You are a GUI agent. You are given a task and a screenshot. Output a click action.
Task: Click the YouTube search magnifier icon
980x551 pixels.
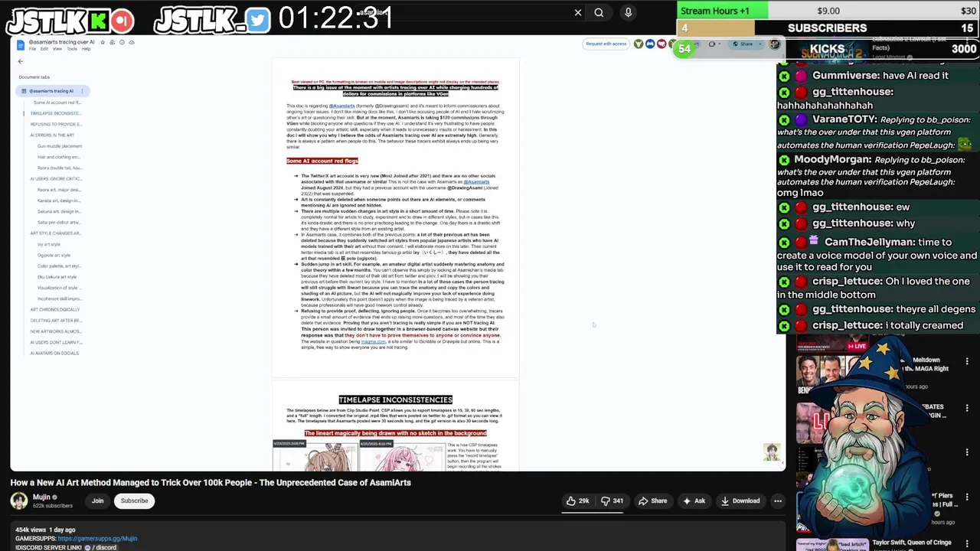[x=599, y=12]
